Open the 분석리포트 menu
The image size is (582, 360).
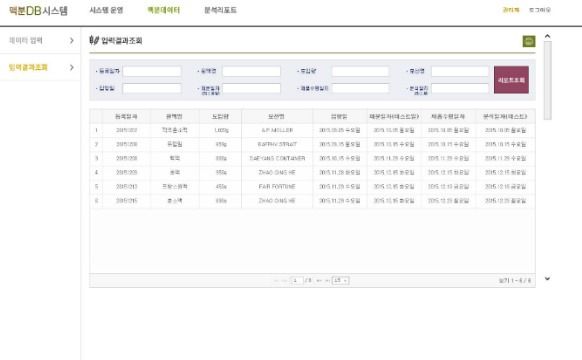coord(220,10)
